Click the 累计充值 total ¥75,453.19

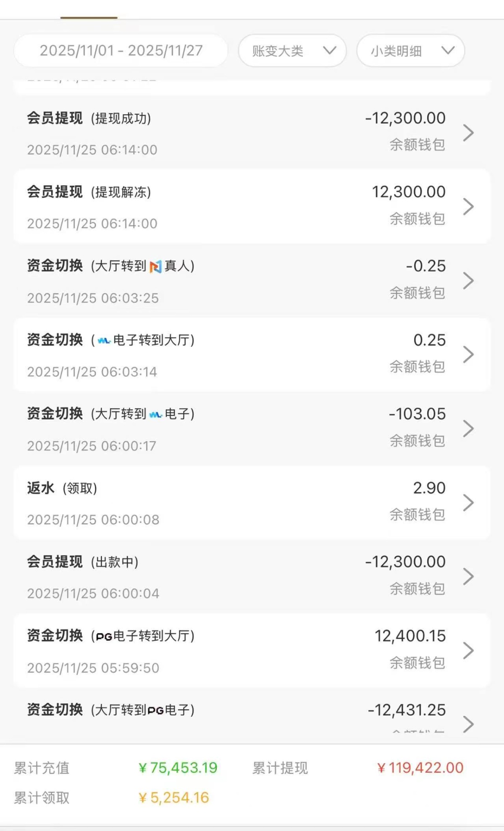point(178,768)
